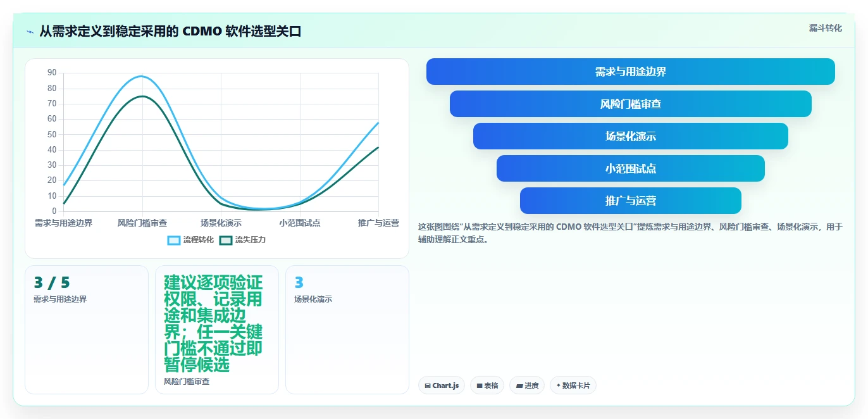Select the 场景化演示 funnel bar

tap(631, 136)
